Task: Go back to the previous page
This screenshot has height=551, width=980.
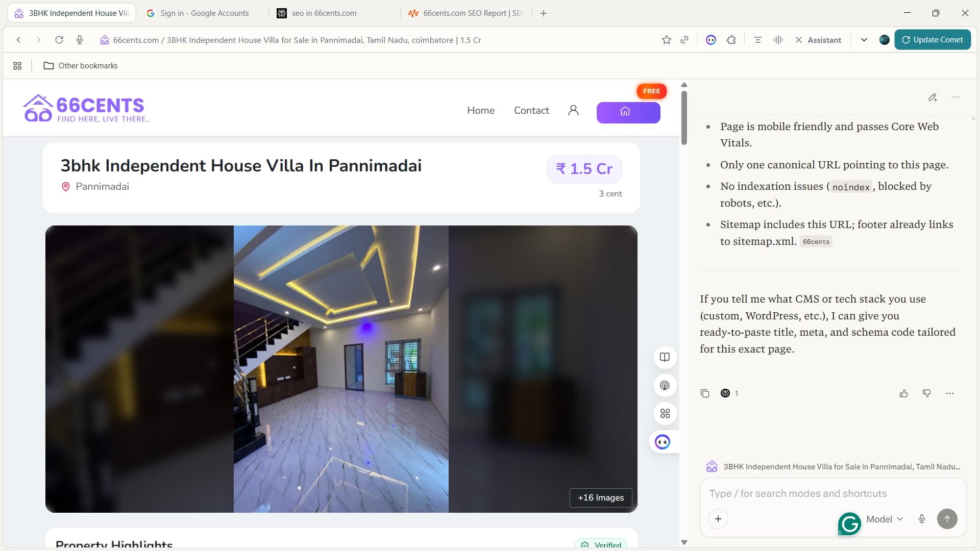Action: point(18,40)
